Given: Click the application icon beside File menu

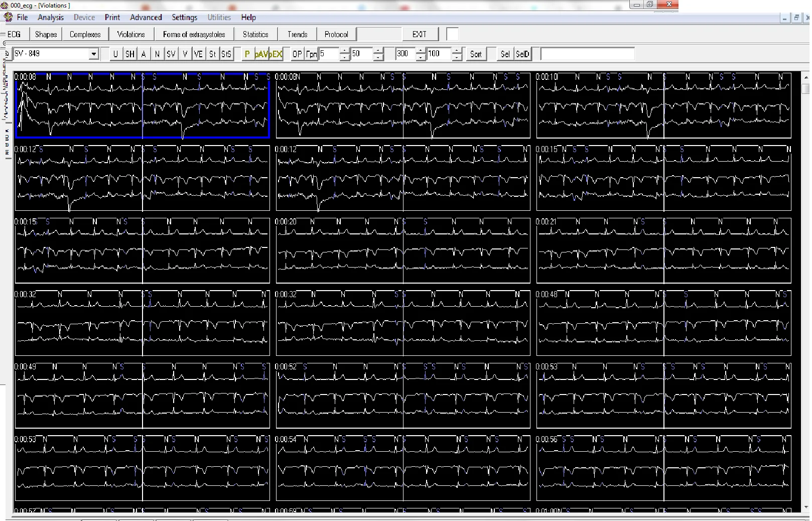Looking at the screenshot, I should tap(8, 17).
